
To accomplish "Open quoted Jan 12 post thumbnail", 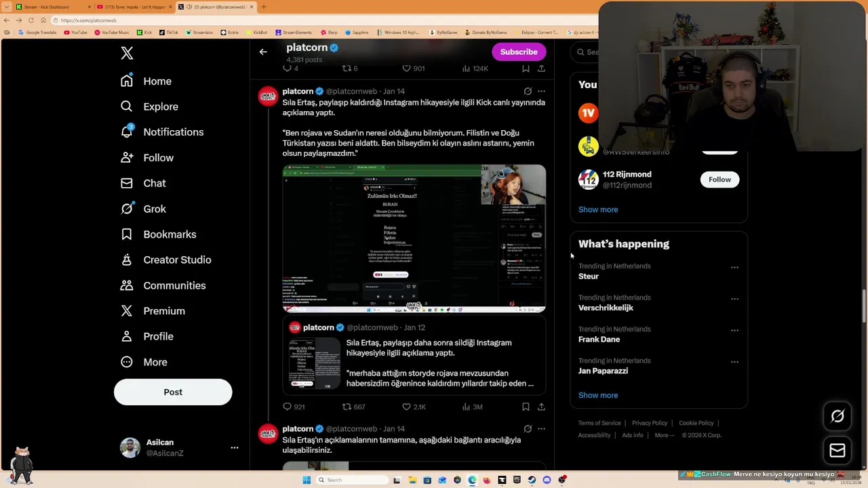I will [x=315, y=364].
